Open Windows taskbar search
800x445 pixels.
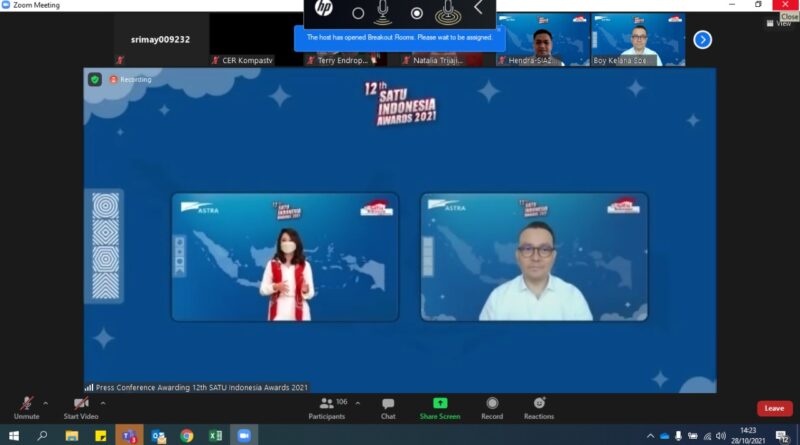42,435
